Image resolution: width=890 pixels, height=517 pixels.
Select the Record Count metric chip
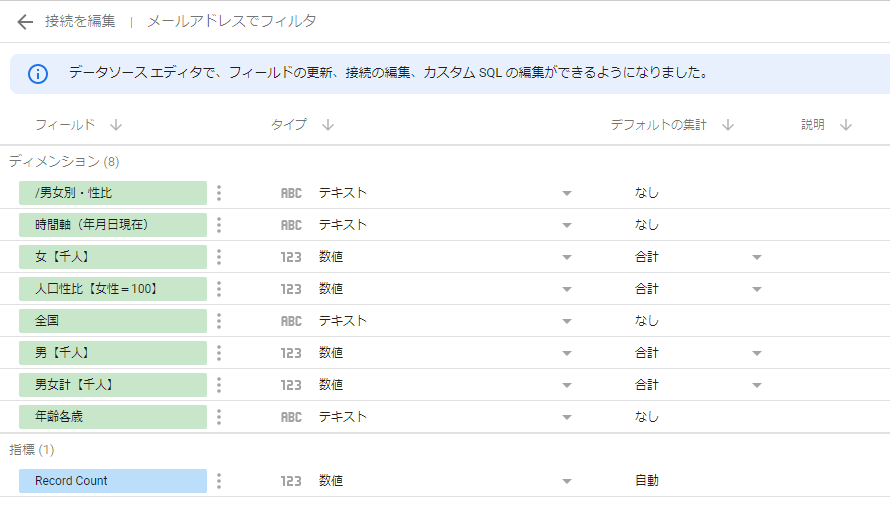tap(113, 481)
